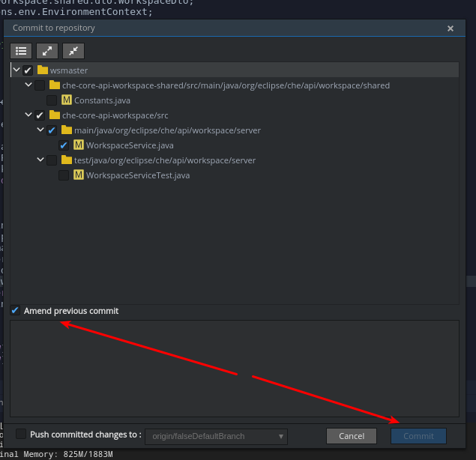Click the modified icon beside WorkspaceServiceTest.java

point(79,175)
